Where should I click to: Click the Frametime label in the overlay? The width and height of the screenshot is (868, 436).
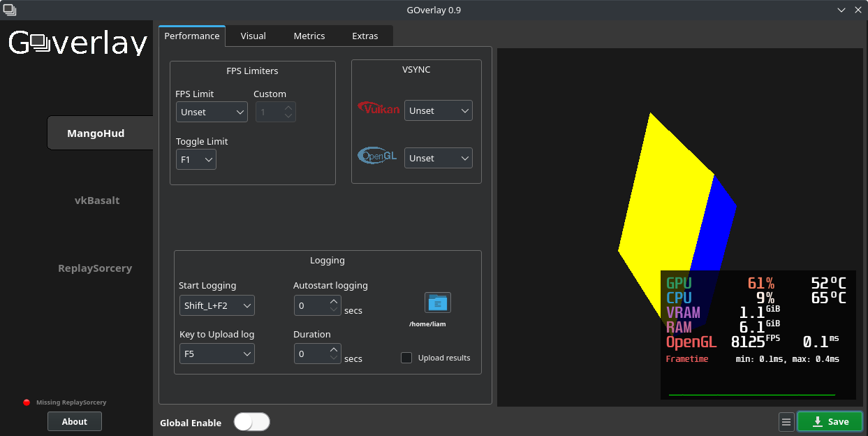tap(687, 359)
